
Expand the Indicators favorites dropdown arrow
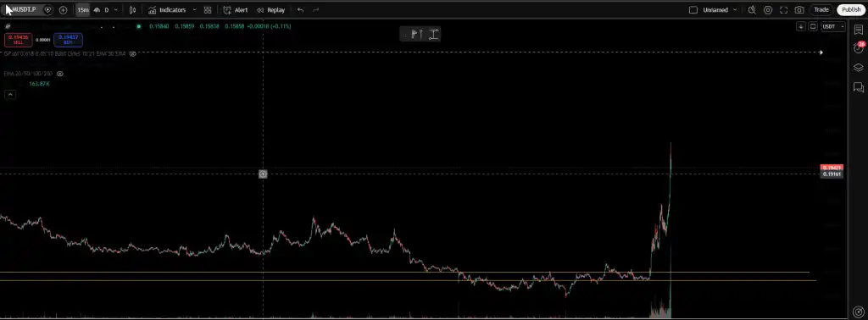(x=194, y=10)
